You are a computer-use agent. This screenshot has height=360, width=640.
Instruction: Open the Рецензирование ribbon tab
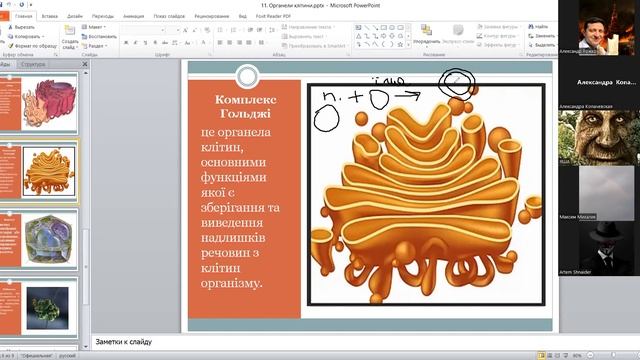(211, 16)
